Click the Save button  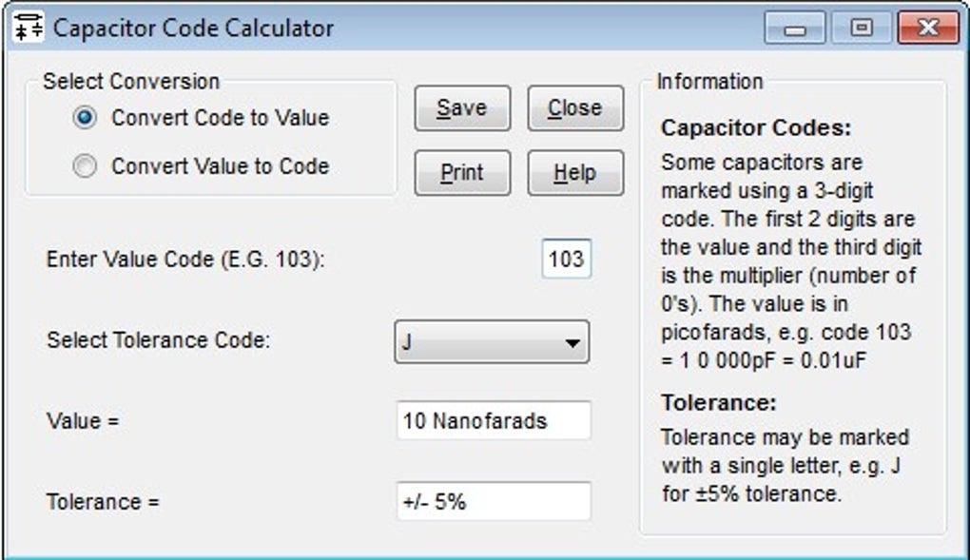pos(462,108)
